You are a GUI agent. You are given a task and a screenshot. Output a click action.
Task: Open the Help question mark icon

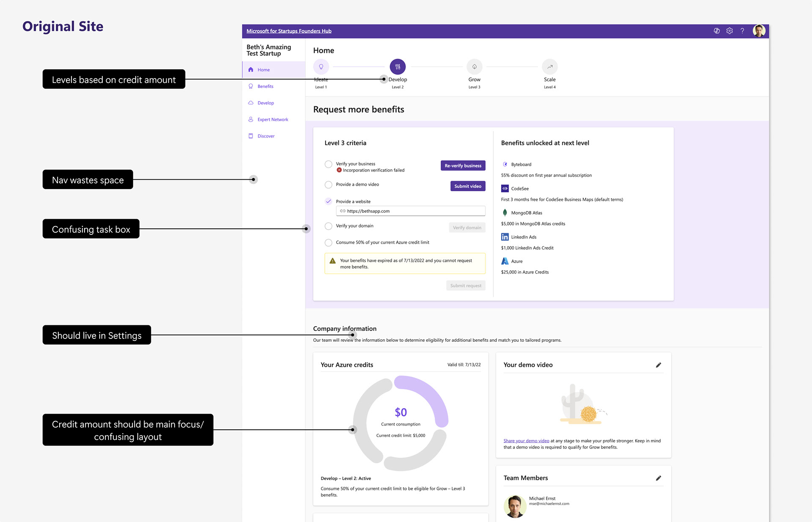pyautogui.click(x=742, y=31)
